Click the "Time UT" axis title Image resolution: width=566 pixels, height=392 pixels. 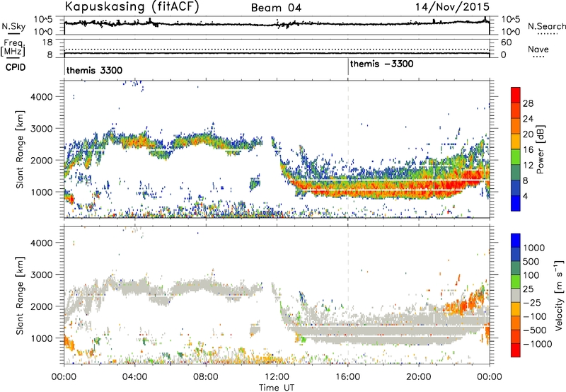(x=277, y=387)
